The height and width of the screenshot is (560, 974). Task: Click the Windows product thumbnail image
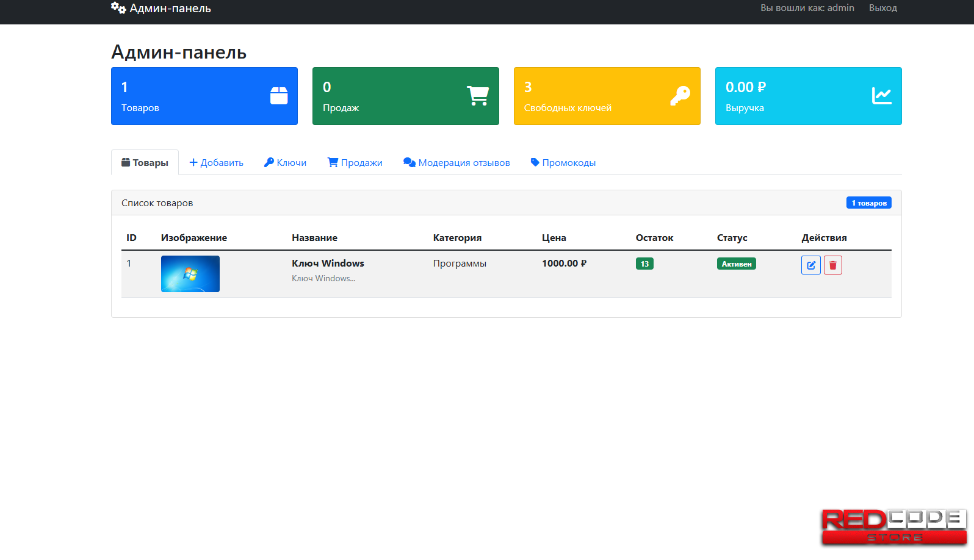tap(190, 274)
